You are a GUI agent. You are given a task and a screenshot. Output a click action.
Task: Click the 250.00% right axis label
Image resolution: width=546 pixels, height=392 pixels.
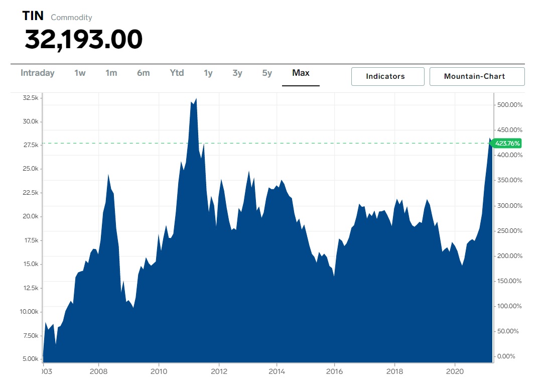point(510,231)
